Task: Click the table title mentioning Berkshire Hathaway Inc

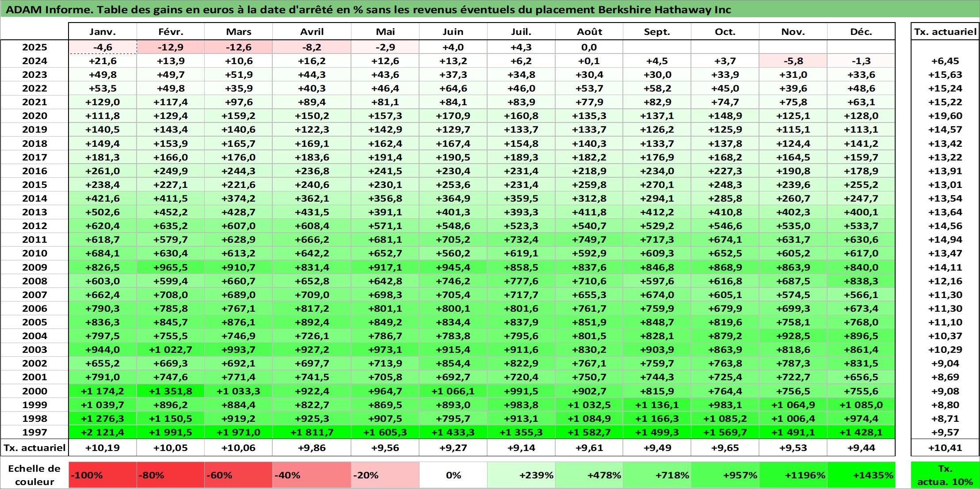Action: [x=369, y=10]
